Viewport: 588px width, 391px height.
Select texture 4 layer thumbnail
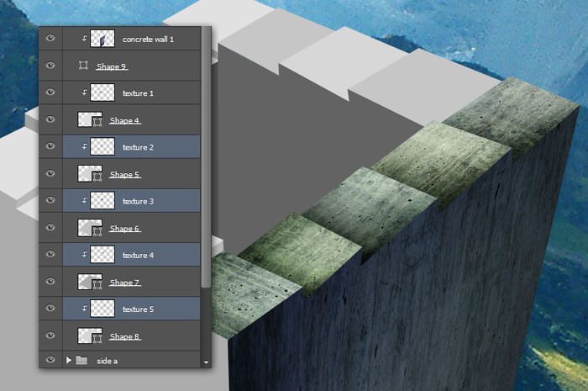[x=102, y=255]
